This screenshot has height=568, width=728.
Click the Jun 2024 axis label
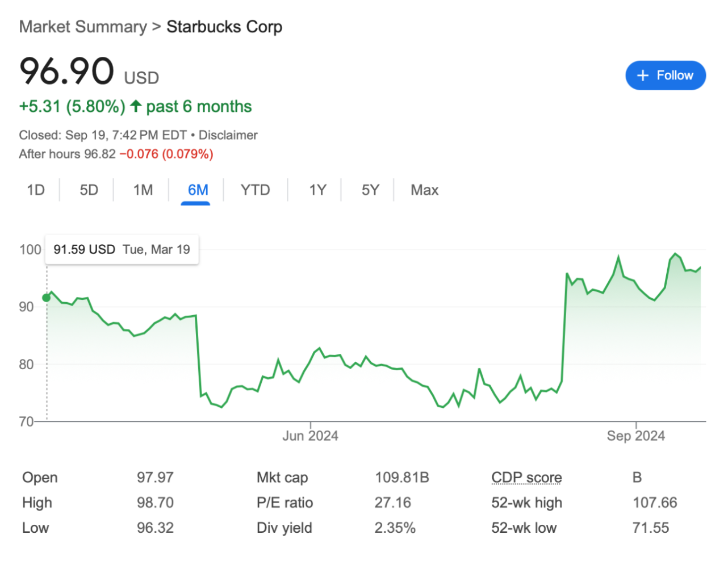click(311, 436)
